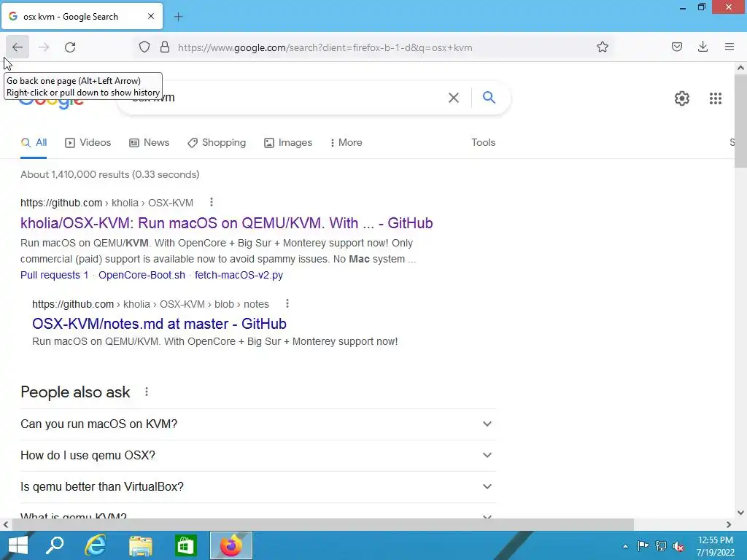Open the tracking protection shield icon
The width and height of the screenshot is (747, 560).
point(144,47)
